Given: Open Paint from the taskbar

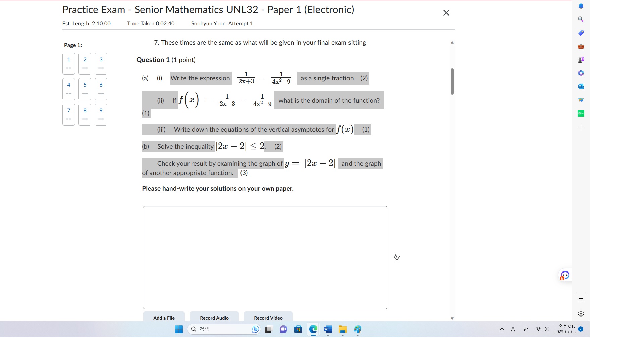Looking at the screenshot, I should tap(357, 330).
